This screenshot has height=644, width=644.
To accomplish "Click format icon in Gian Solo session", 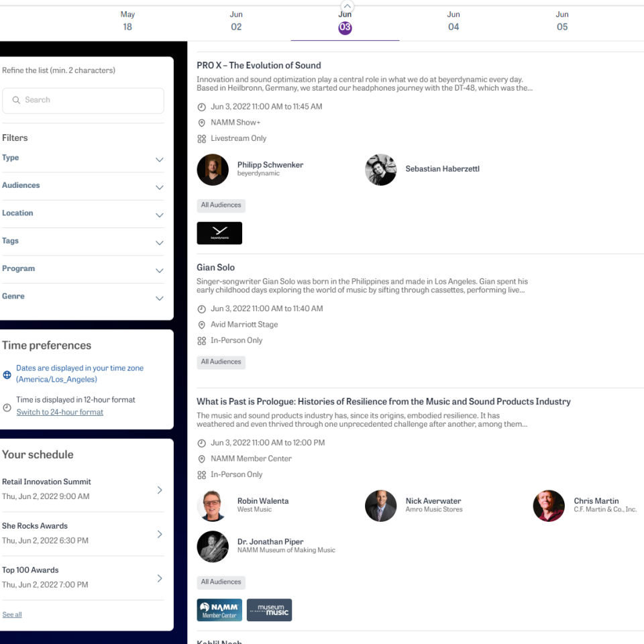I will pyautogui.click(x=201, y=341).
